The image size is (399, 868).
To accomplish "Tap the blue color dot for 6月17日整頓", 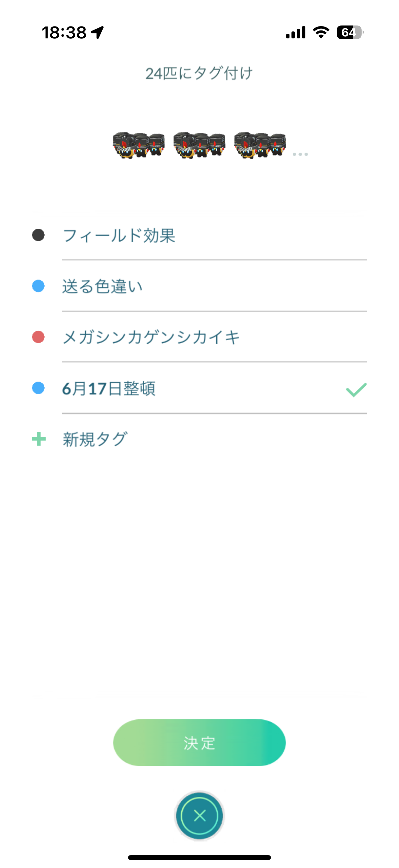I will tap(38, 388).
